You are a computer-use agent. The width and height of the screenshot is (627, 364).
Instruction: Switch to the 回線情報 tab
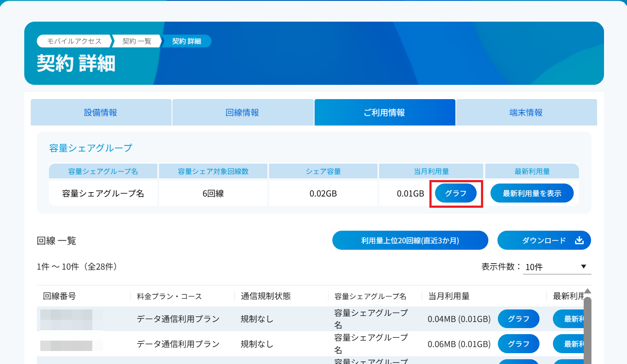[243, 113]
